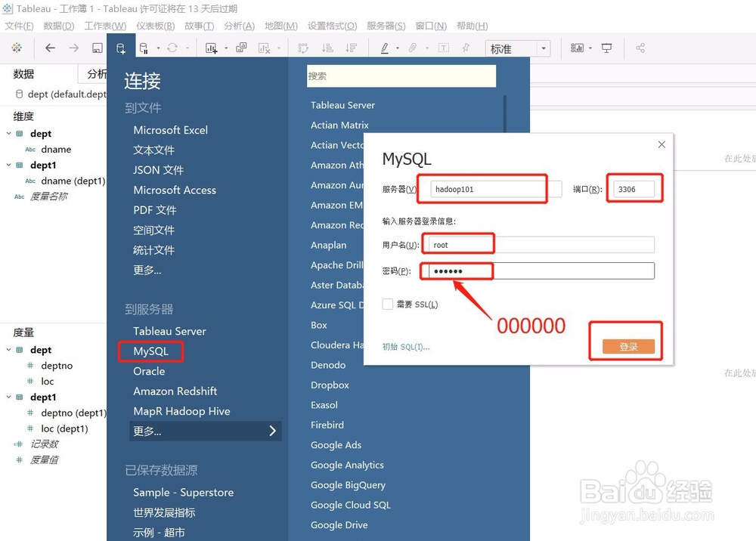Close the MySQL dialog with the X

661,144
